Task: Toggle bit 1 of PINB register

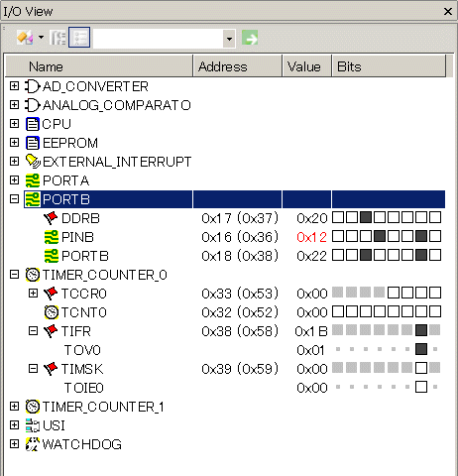Action: pos(421,236)
